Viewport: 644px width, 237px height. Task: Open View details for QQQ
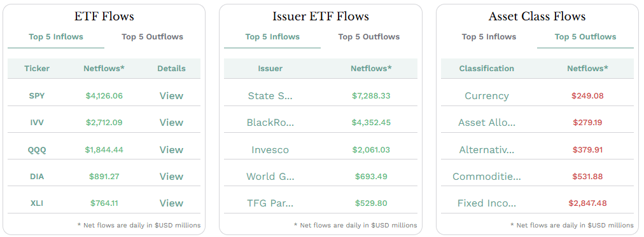point(171,150)
